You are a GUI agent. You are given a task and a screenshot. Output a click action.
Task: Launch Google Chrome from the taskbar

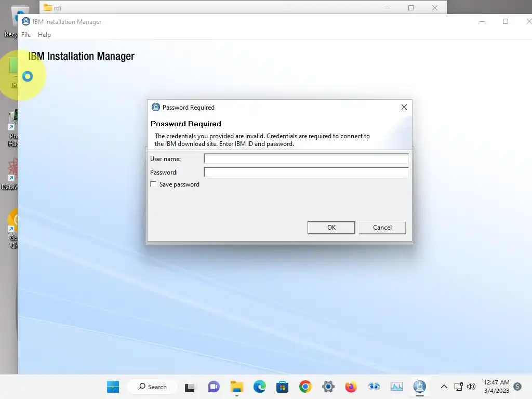pyautogui.click(x=305, y=387)
